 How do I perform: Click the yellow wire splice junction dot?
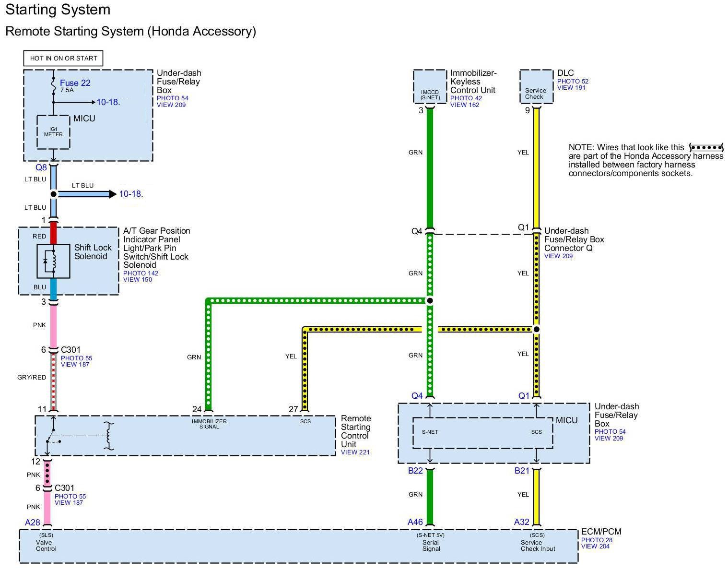(536, 329)
